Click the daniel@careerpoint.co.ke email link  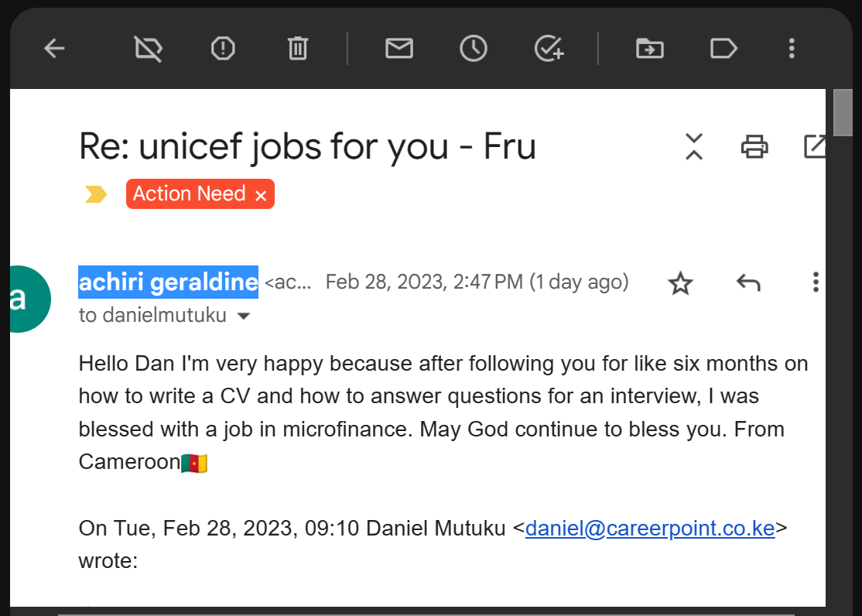tap(650, 529)
